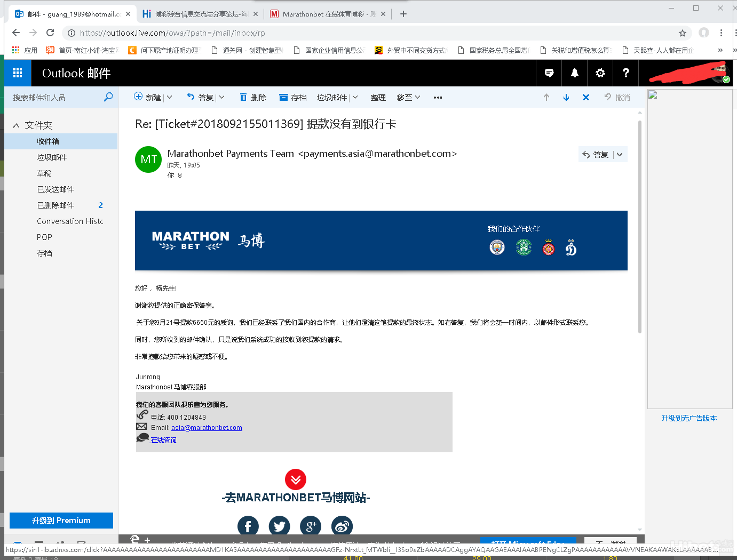Click the search mail and people field

click(56, 98)
